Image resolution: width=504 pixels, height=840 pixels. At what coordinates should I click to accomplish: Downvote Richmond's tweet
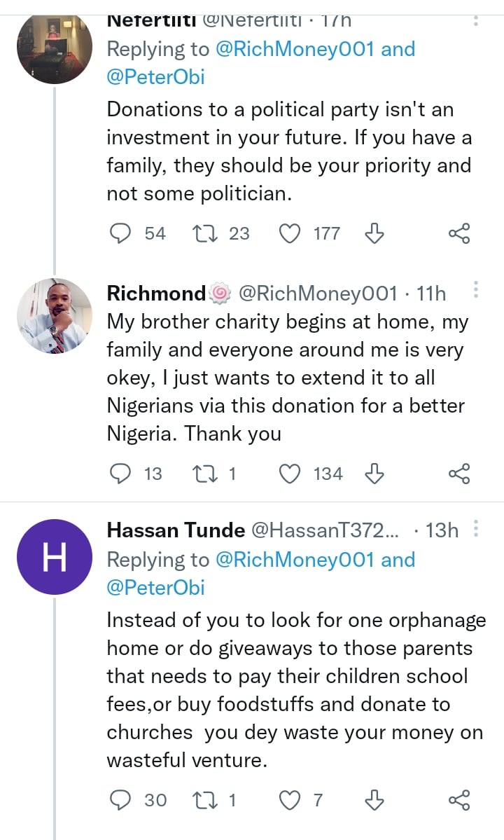point(375,474)
